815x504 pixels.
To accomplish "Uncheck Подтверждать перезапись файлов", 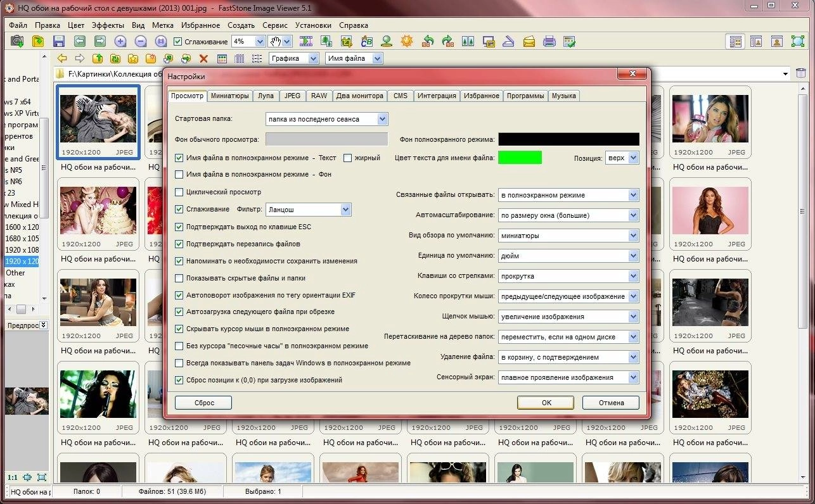I will [x=179, y=244].
